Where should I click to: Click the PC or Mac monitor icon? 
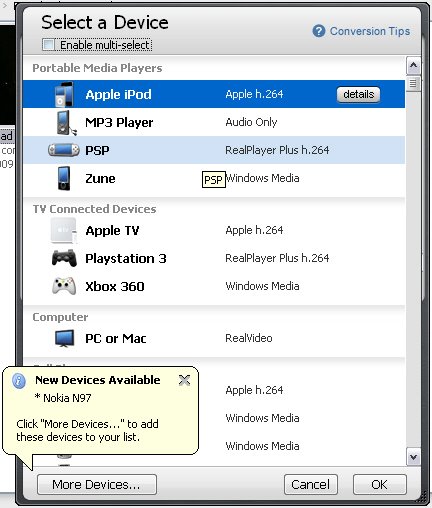64,339
